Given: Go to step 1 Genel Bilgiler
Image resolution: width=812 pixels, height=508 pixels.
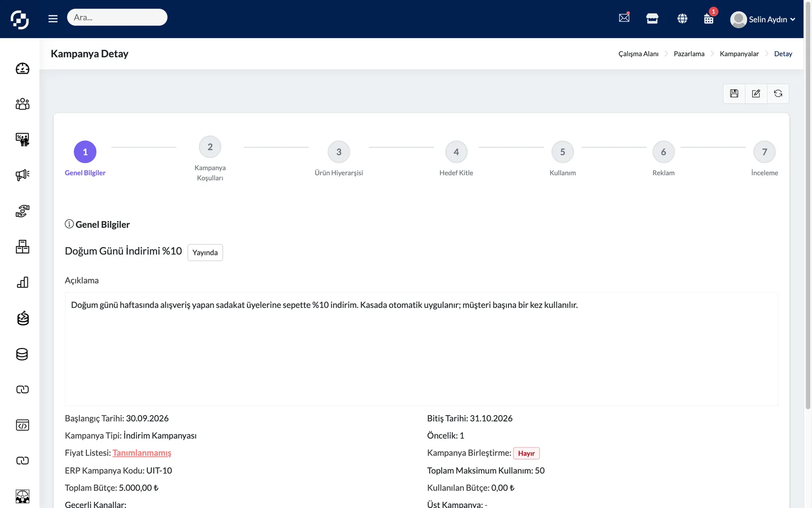Looking at the screenshot, I should 85,159.
